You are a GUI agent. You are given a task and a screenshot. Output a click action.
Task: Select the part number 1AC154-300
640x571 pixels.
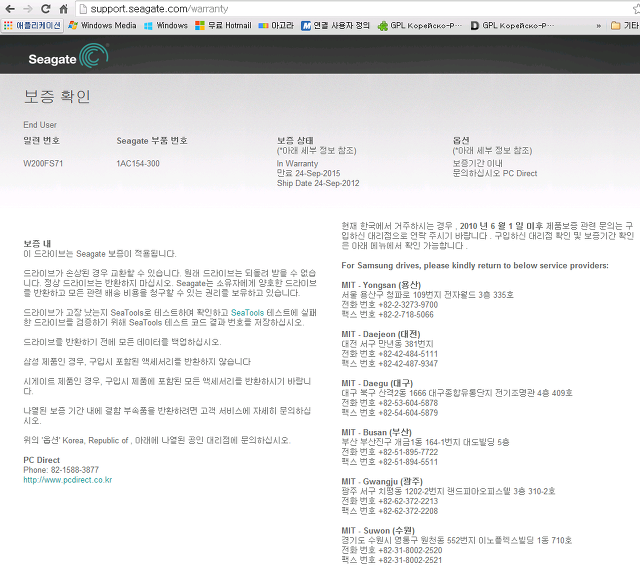(x=138, y=164)
